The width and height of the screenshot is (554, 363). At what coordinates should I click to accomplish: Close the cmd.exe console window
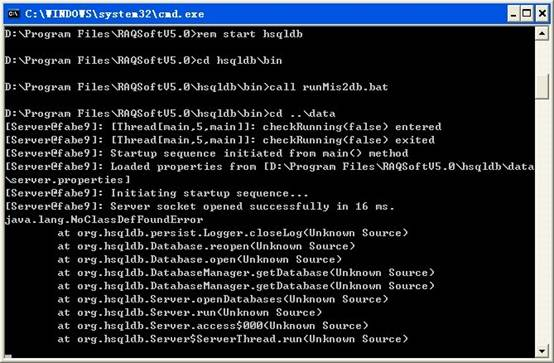[x=542, y=14]
